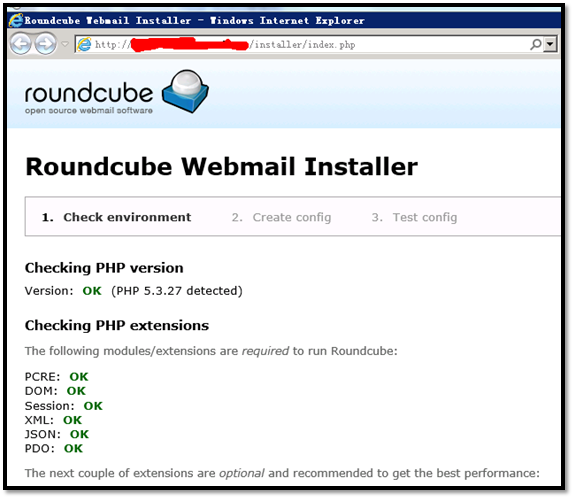
Task: Click the OK status next to Session
Action: 93,406
